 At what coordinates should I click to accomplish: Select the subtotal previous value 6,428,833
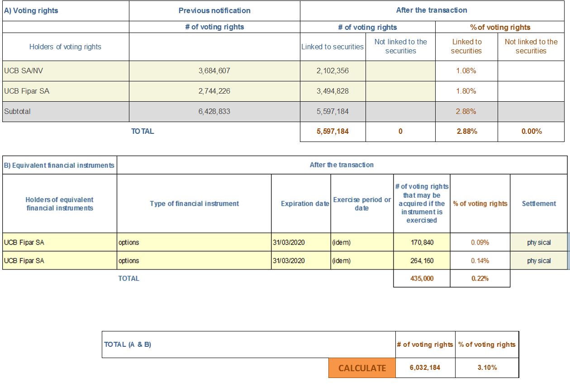pos(214,112)
